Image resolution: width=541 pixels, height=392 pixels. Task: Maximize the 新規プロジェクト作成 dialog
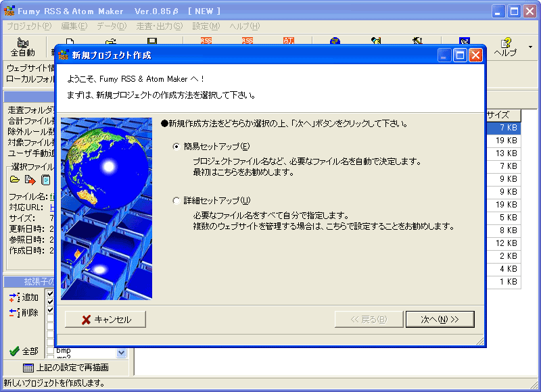coord(460,55)
